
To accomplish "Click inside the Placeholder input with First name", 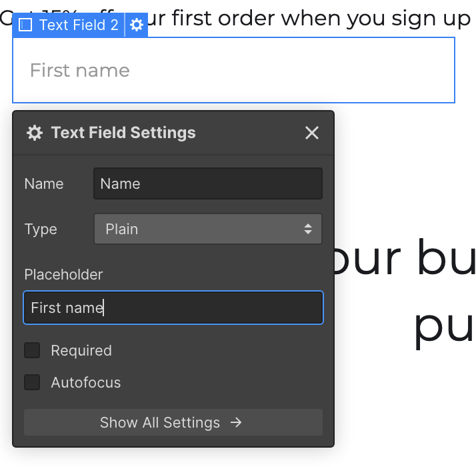I will 173,308.
